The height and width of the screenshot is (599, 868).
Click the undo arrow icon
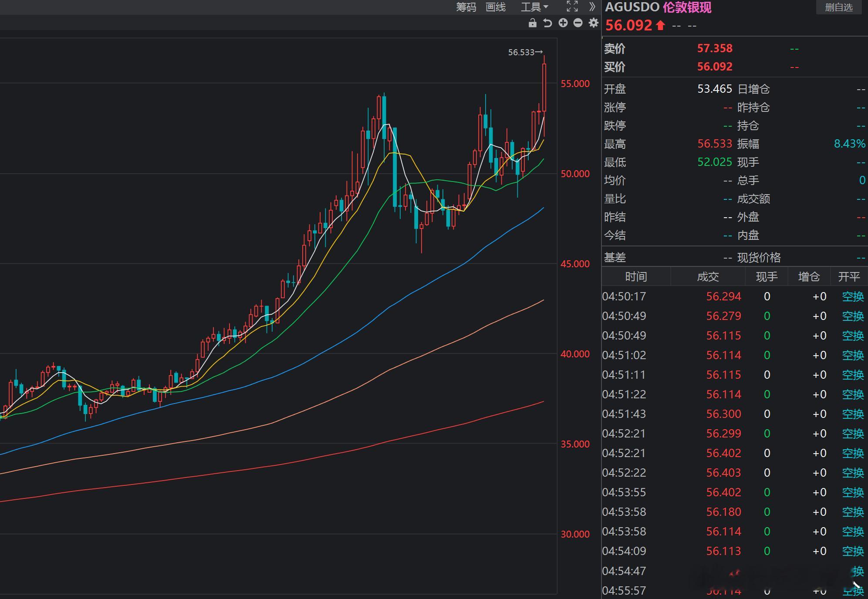tap(547, 23)
